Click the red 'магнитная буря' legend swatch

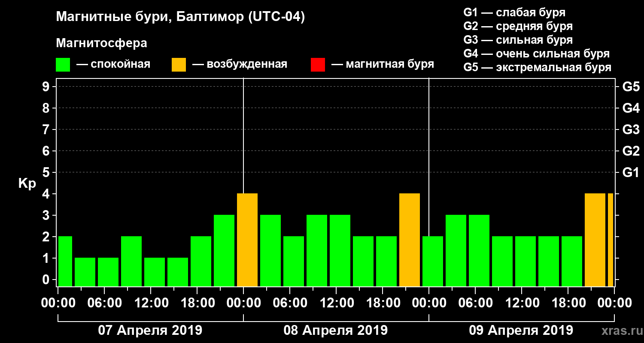click(x=318, y=65)
